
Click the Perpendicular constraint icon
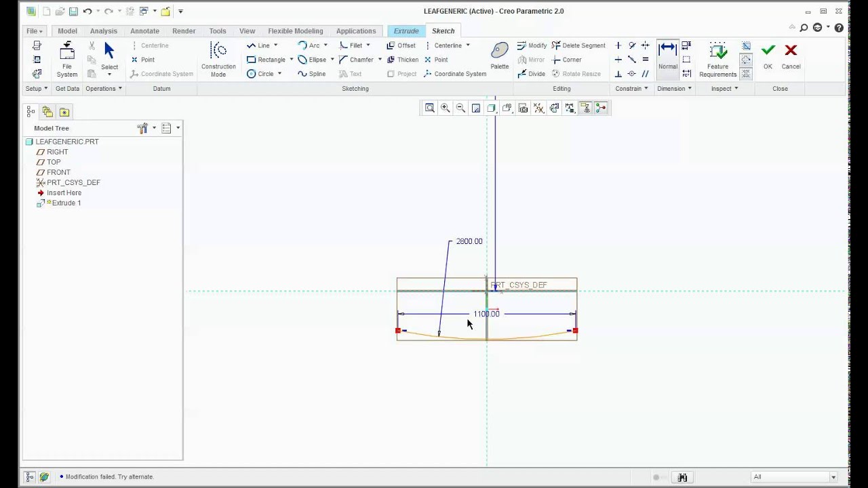618,74
